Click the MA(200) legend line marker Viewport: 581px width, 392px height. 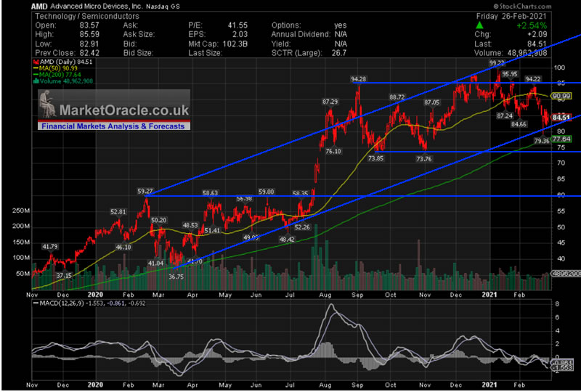click(34, 75)
